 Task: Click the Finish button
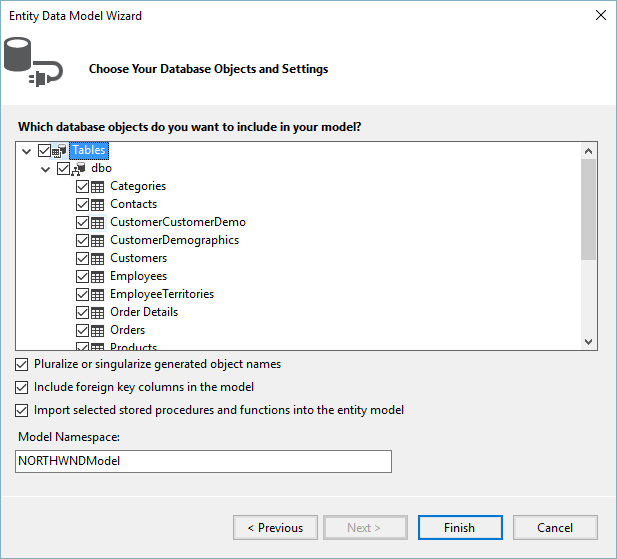click(x=460, y=528)
